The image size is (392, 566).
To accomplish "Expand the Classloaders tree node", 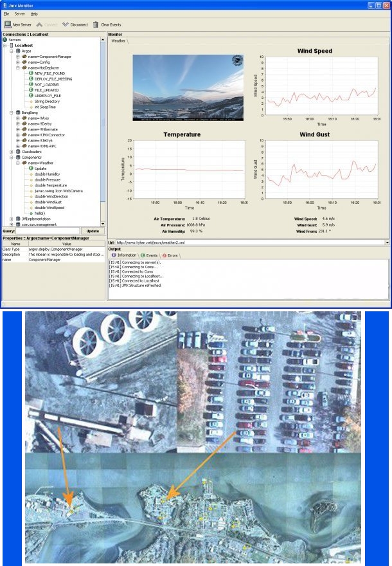I will coord(12,151).
